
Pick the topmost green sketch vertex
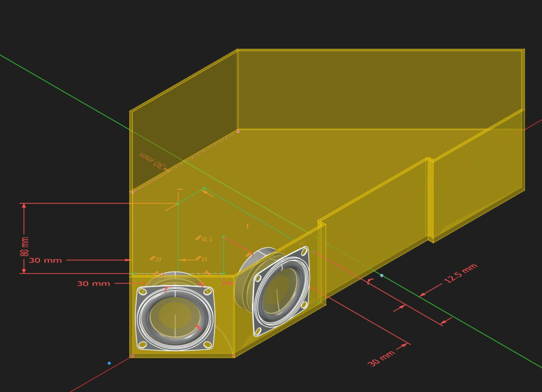(x=204, y=188)
